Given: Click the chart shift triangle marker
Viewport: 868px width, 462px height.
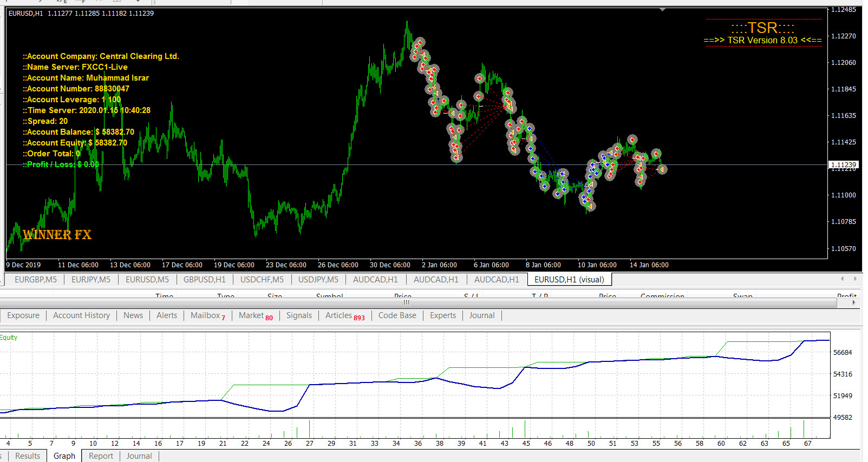Looking at the screenshot, I should [x=662, y=10].
